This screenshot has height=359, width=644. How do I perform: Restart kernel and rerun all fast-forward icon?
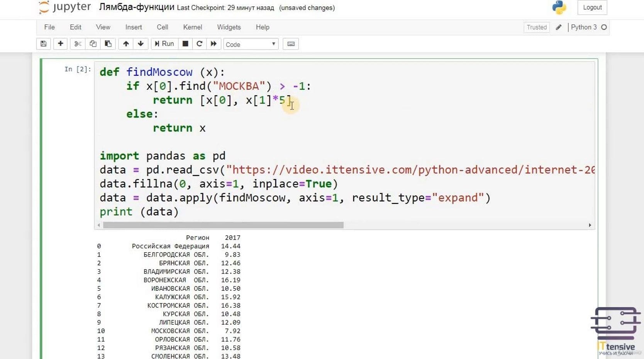[x=214, y=44]
